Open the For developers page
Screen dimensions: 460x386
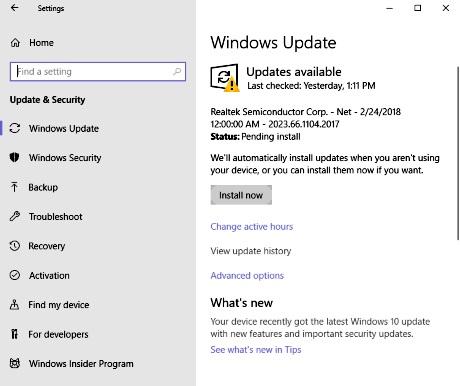pos(58,334)
